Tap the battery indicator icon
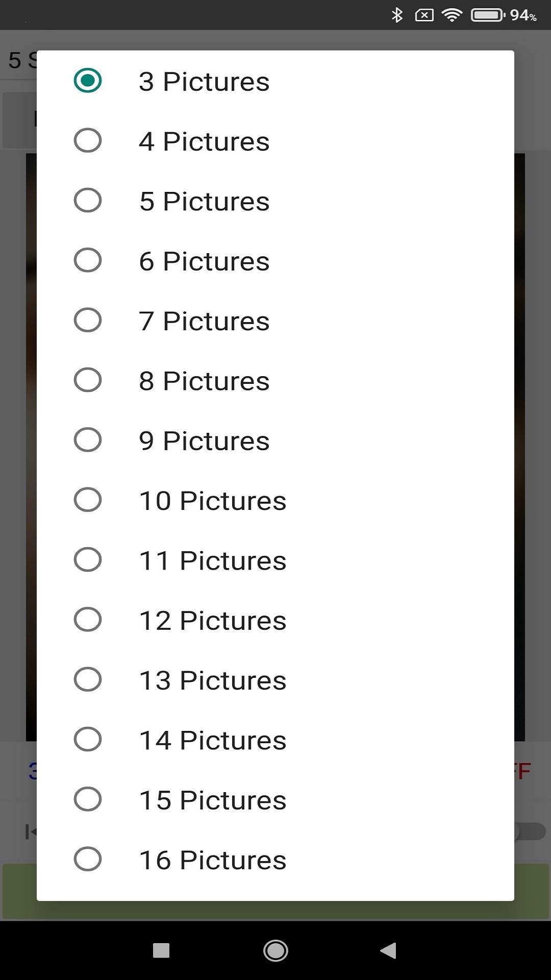 [488, 15]
